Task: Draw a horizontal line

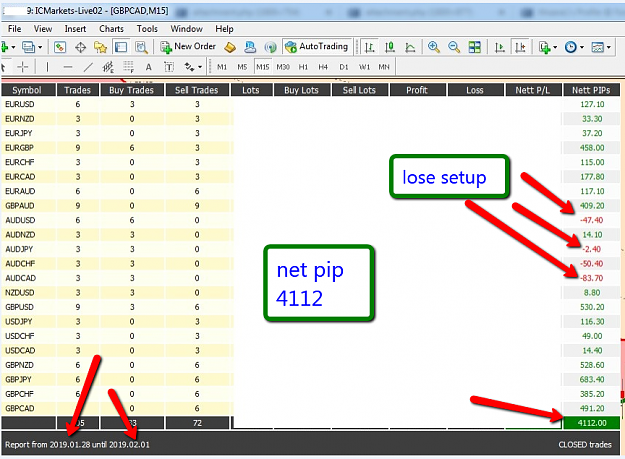Action: click(x=68, y=67)
